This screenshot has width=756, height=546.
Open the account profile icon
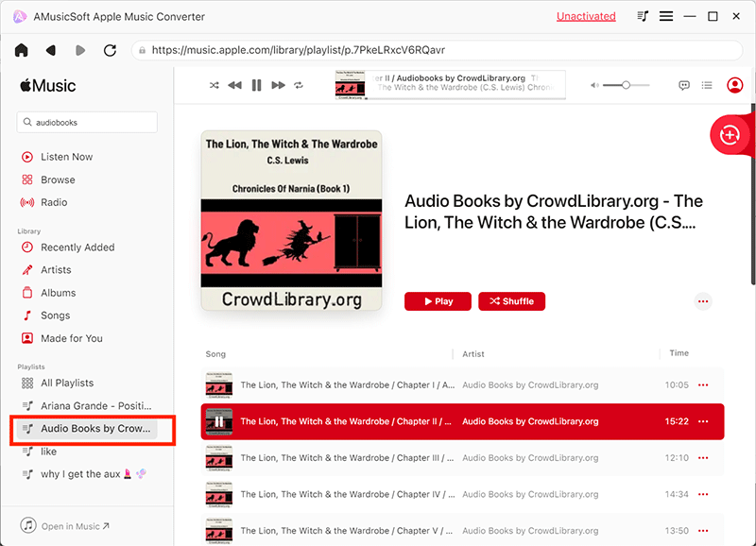735,85
